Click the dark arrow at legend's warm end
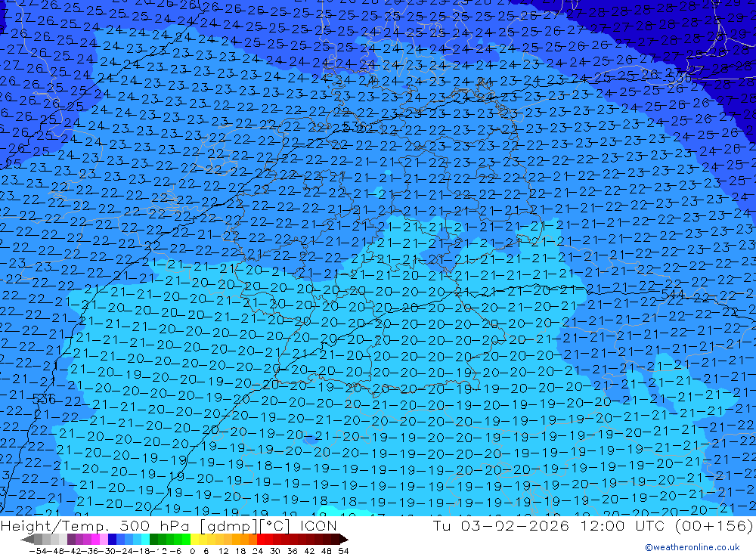 [344, 540]
